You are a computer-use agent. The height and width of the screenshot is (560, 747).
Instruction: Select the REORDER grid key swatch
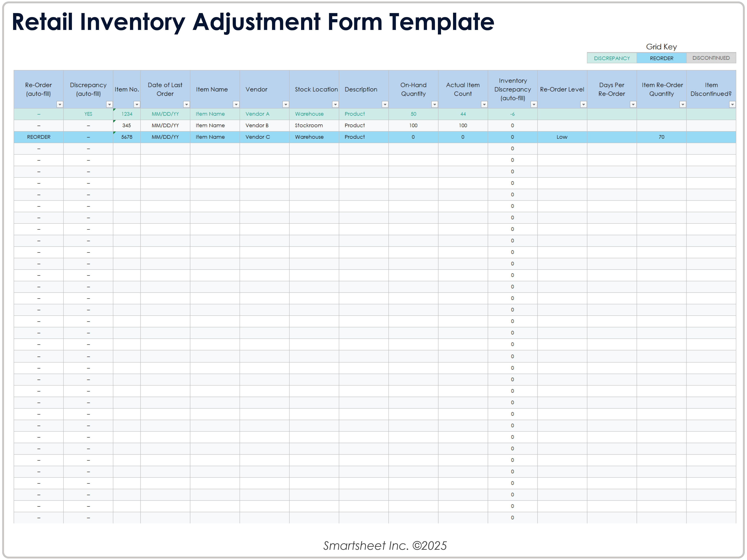coord(661,58)
